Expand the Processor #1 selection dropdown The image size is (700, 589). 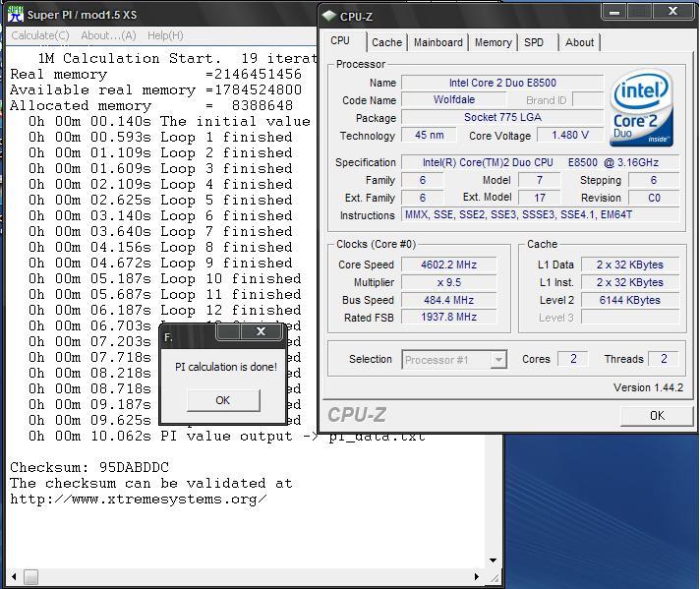coord(454,360)
